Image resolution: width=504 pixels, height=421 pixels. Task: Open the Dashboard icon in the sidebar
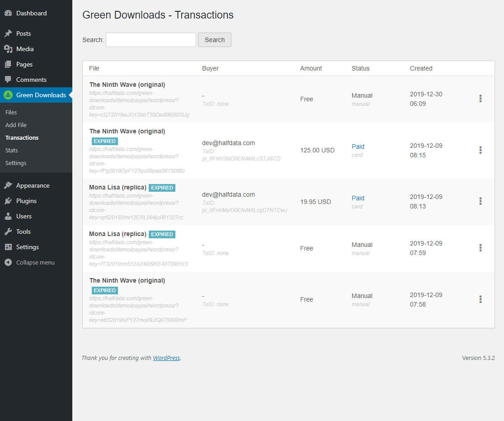[x=9, y=13]
